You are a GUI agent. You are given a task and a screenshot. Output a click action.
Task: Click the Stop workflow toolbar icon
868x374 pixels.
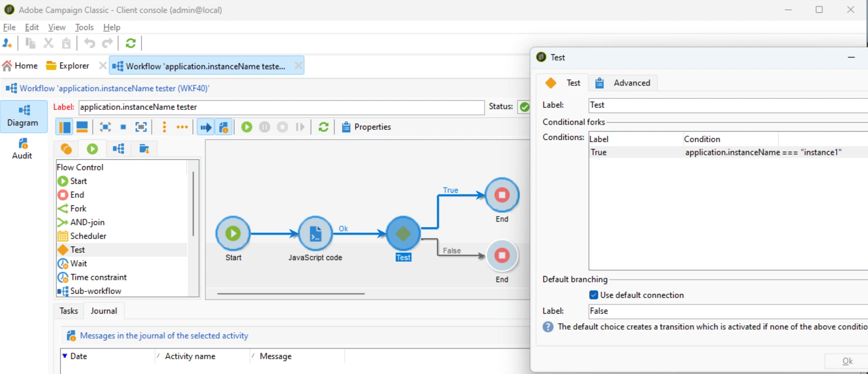coord(282,127)
